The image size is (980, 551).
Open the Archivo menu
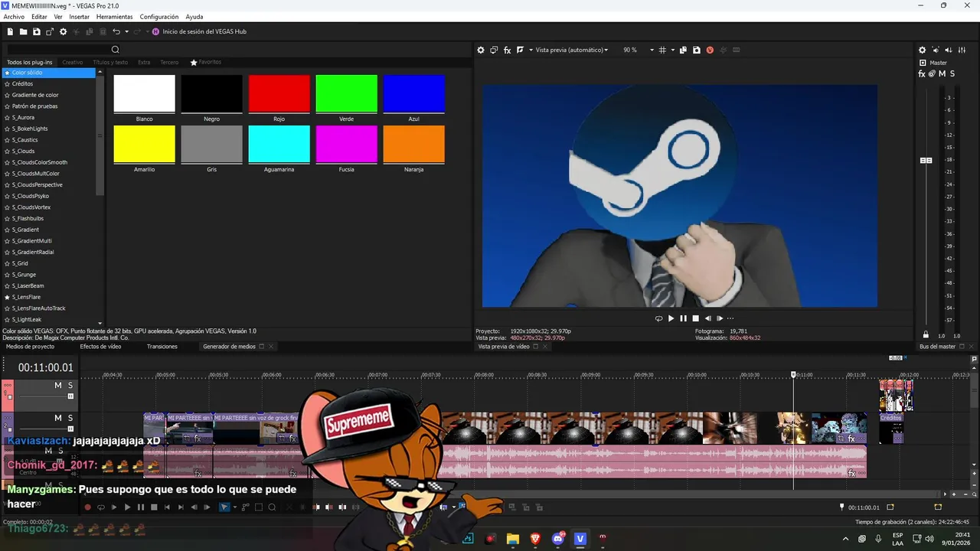(14, 16)
